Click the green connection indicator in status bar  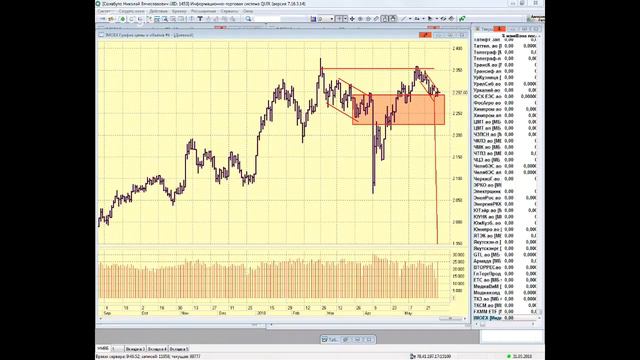click(x=509, y=356)
